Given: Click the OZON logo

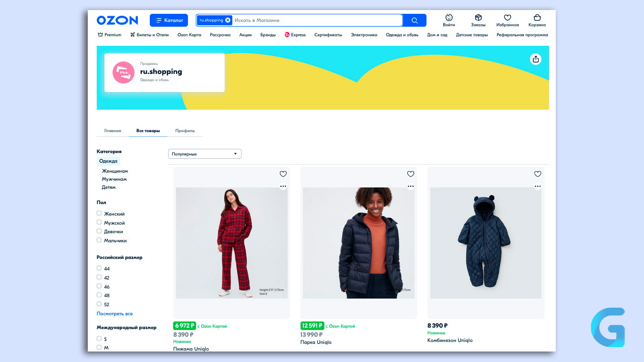Looking at the screenshot, I should tap(117, 20).
